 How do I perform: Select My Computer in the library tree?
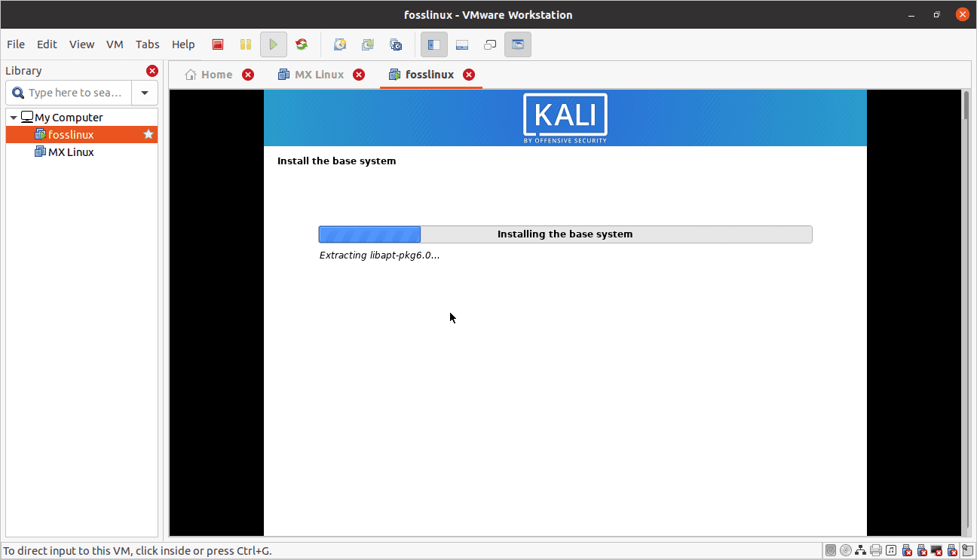(82, 117)
